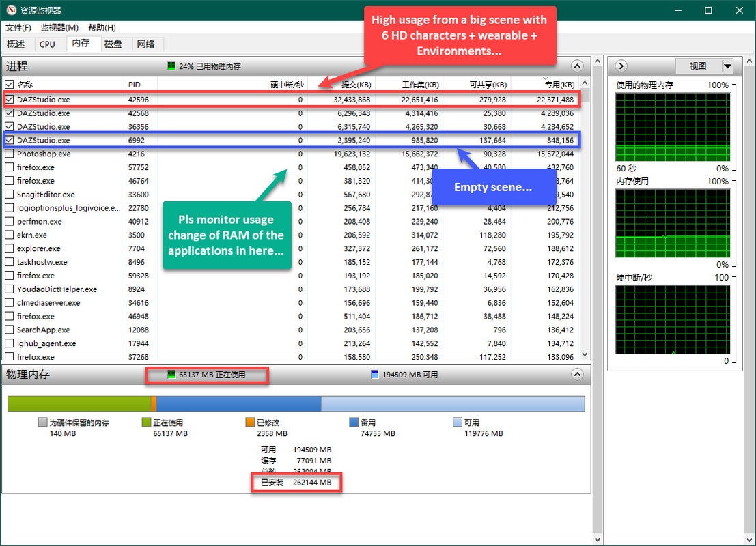This screenshot has height=546, width=756.
Task: Click the process list scrollbar up arrow
Action: click(585, 83)
